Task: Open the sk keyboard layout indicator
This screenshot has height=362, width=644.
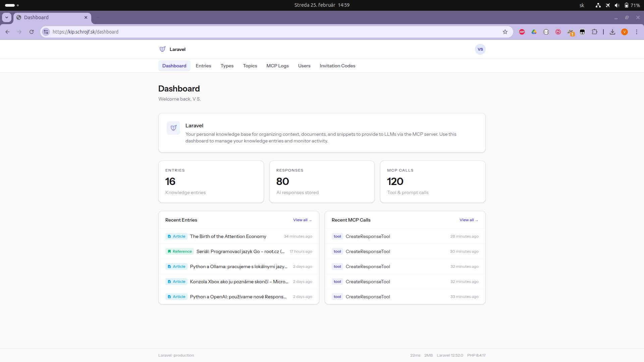Action: (x=582, y=5)
